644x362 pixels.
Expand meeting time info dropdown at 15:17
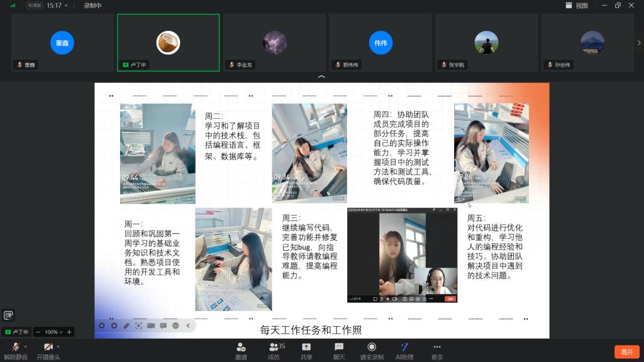click(x=67, y=6)
